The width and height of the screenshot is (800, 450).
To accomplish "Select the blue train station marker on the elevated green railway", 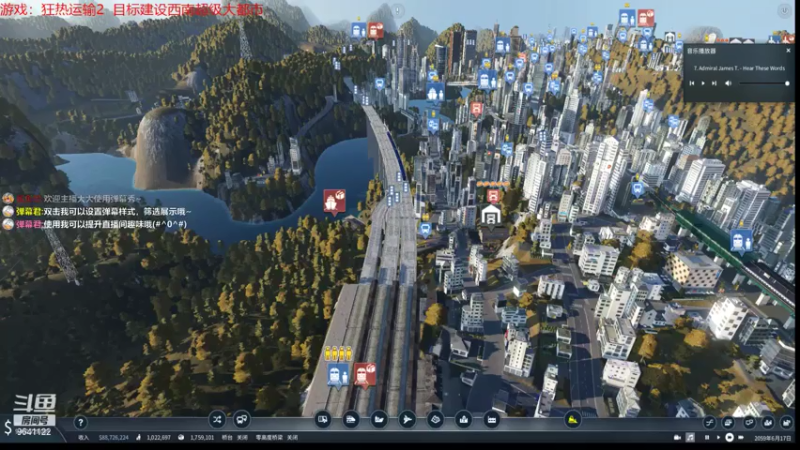I will tap(741, 241).
